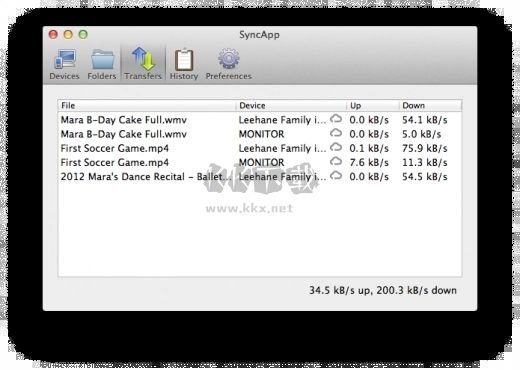The height and width of the screenshot is (370, 520).
Task: Minimize SyncApp with the yellow button
Action: tap(68, 34)
